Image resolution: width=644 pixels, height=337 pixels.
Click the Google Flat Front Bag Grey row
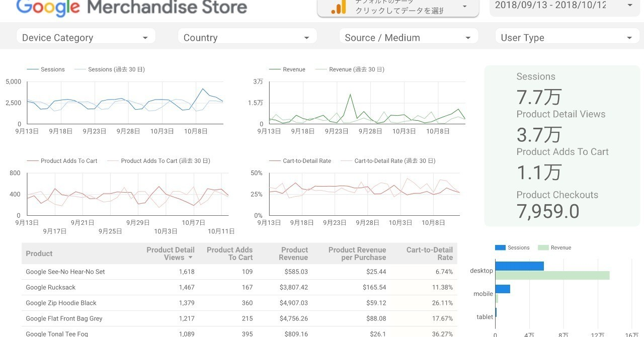[x=239, y=318]
